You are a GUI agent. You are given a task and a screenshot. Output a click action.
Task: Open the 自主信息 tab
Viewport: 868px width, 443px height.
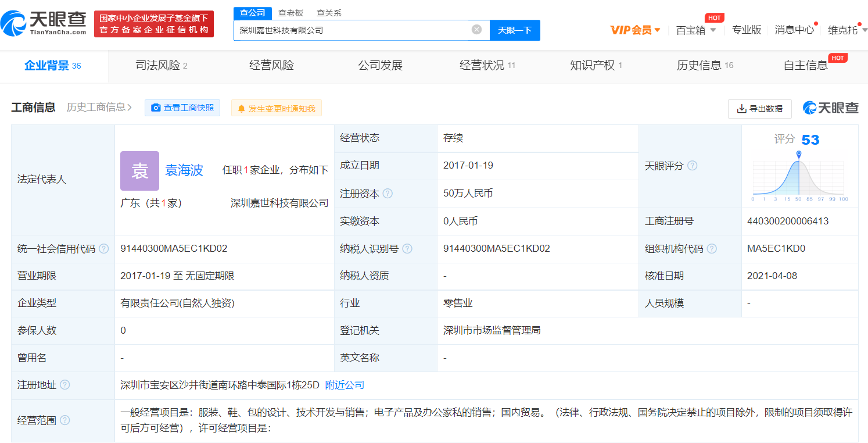point(806,66)
